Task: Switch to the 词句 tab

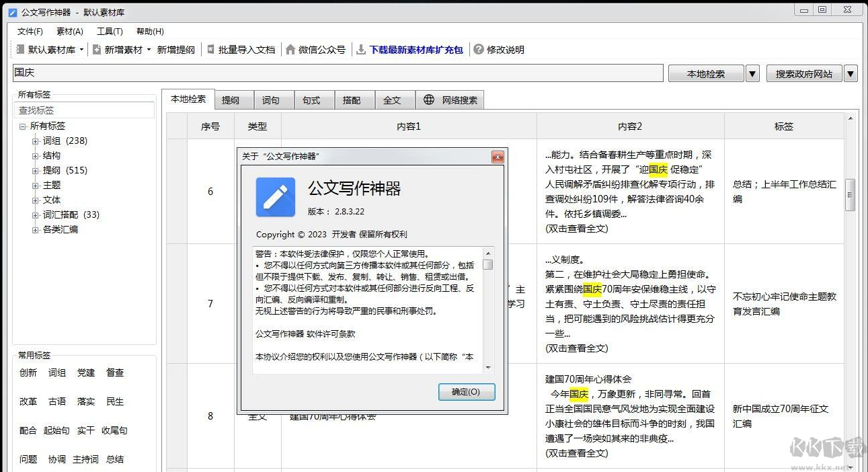Action: 275,100
